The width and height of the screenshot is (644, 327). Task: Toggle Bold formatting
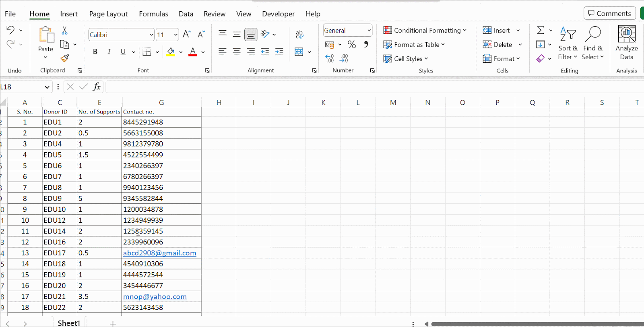tap(95, 52)
